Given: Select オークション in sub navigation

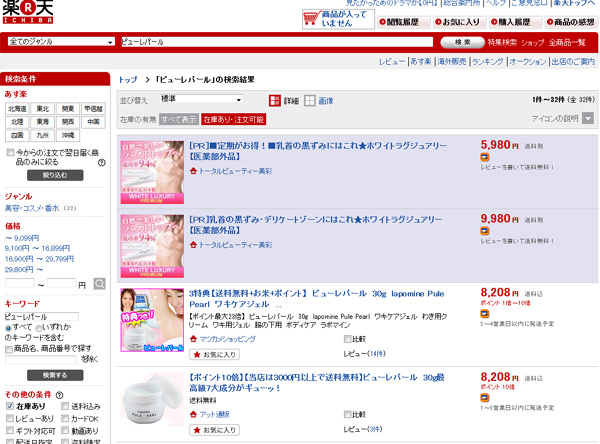Looking at the screenshot, I should [528, 61].
